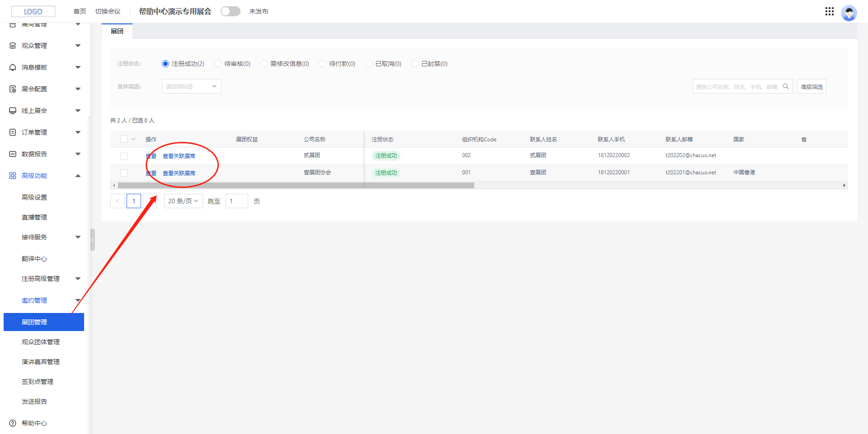Expand the 注册高级管理 submenu arrow
Viewport: 868px width, 434px height.
[x=78, y=279]
